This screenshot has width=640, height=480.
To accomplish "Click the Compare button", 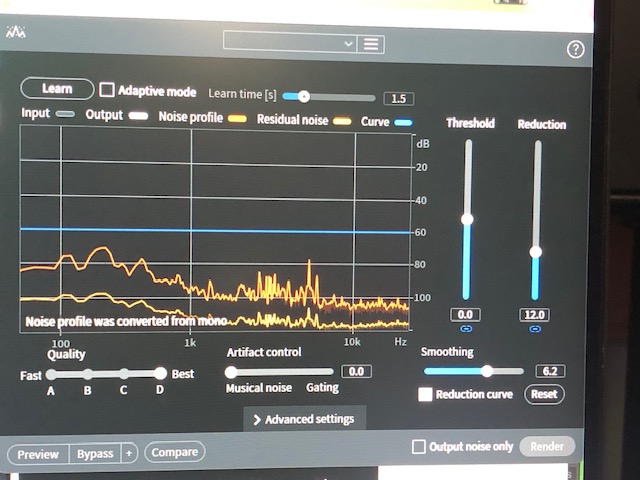I will [x=175, y=452].
